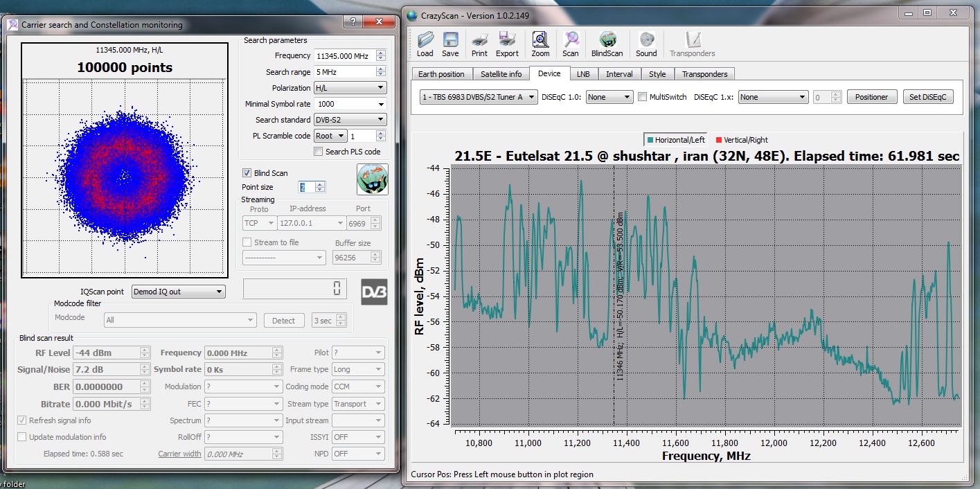Viewport: 980px width, 489px height.
Task: Click the Positioner button
Action: pyautogui.click(x=872, y=97)
